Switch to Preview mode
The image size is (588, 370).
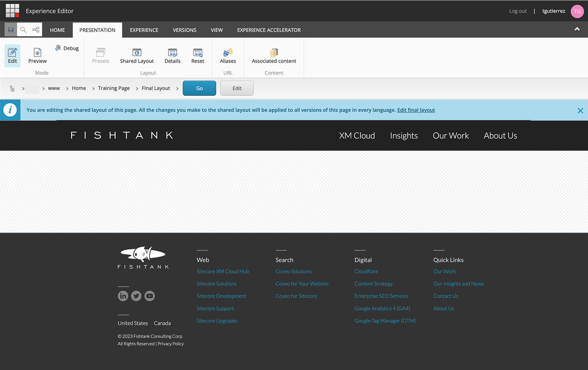[38, 55]
